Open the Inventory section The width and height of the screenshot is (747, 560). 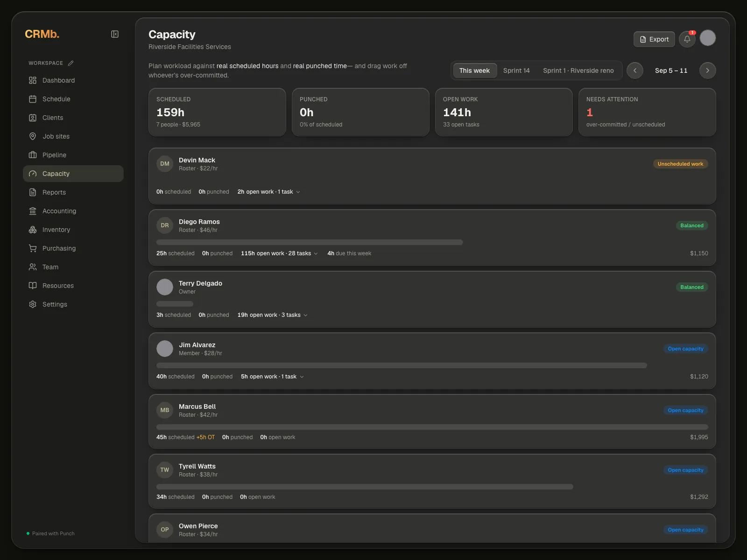73,230
